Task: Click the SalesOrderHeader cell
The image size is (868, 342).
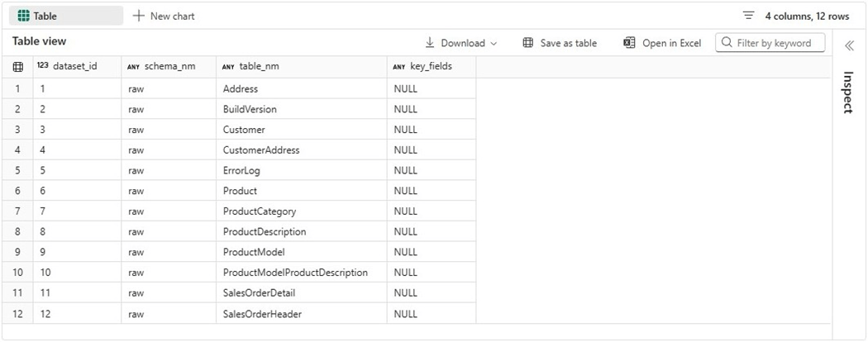Action: point(262,314)
